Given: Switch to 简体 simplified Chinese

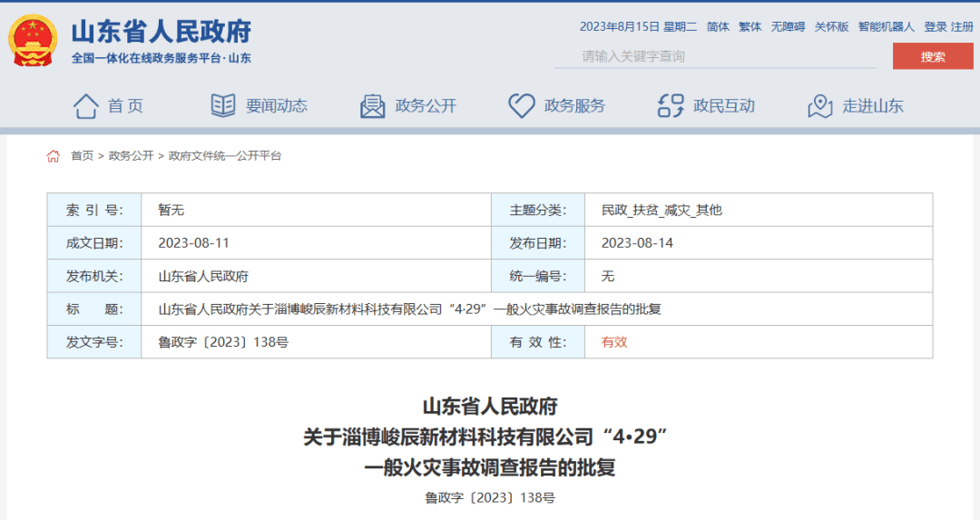Looking at the screenshot, I should tap(718, 27).
